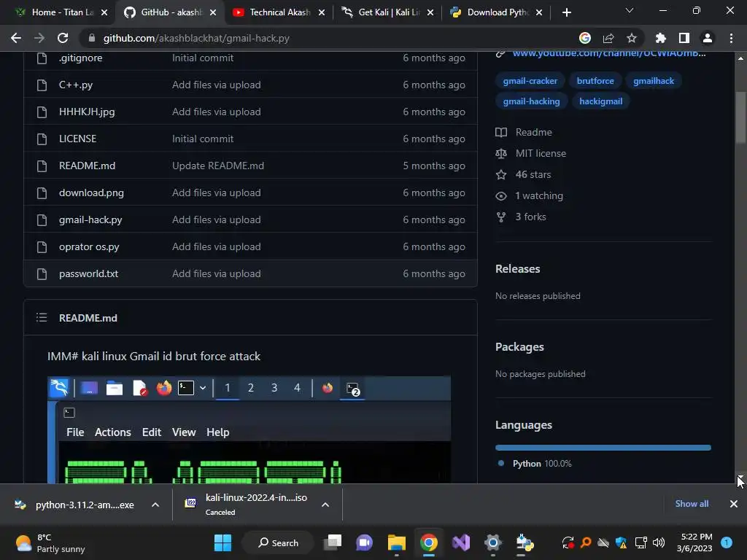Image resolution: width=747 pixels, height=560 pixels.
Task: Click the gmail-hacking topic tag
Action: [531, 101]
